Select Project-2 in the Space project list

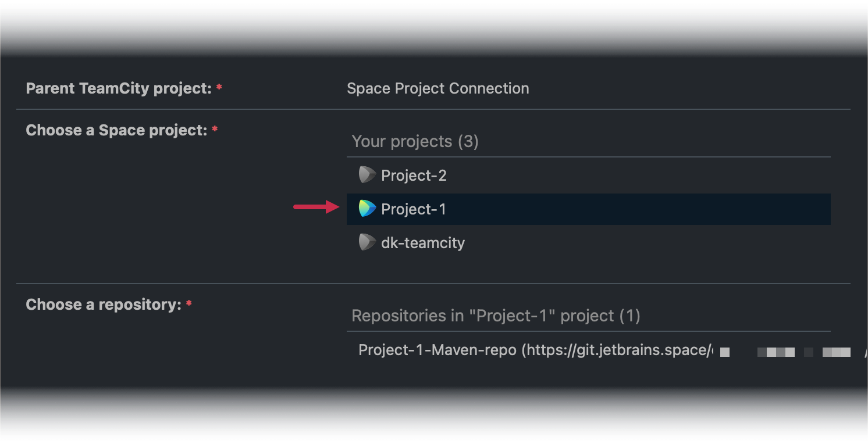(x=413, y=175)
